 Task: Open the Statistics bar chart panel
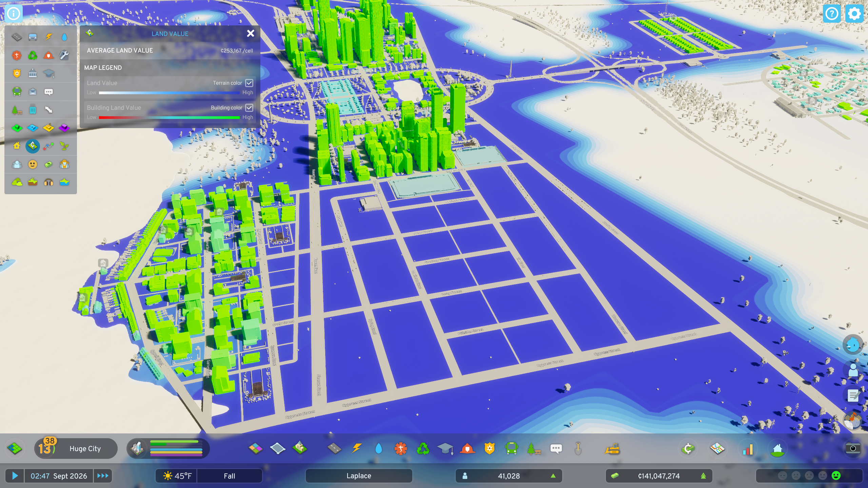(x=748, y=449)
